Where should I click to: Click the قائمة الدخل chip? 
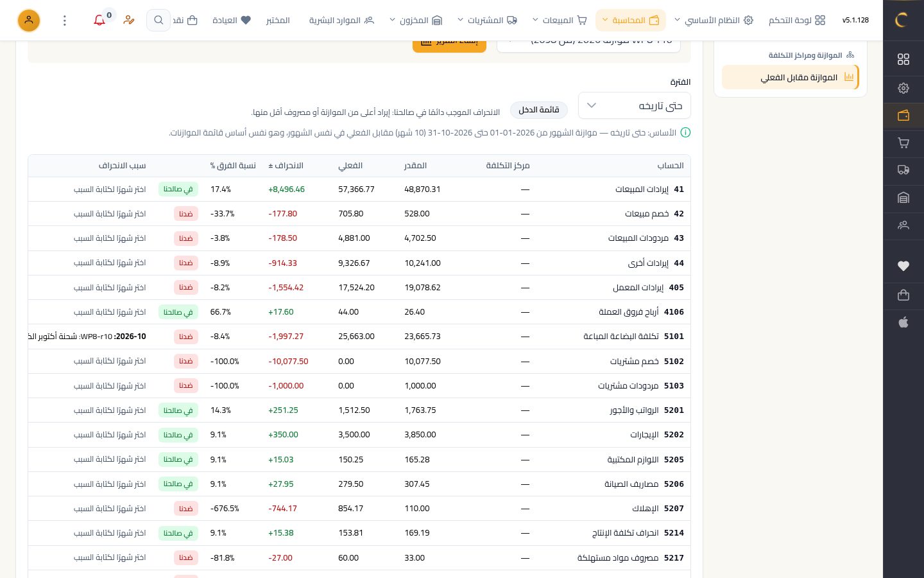tap(539, 110)
